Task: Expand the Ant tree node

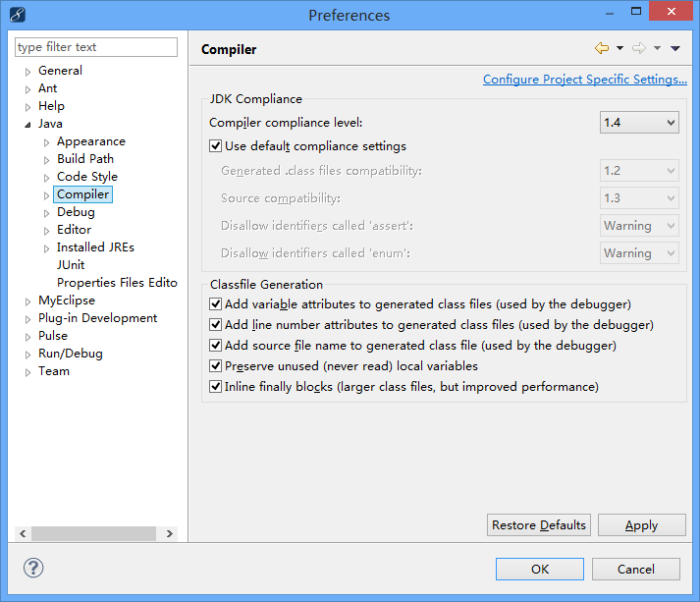Action: pos(27,89)
